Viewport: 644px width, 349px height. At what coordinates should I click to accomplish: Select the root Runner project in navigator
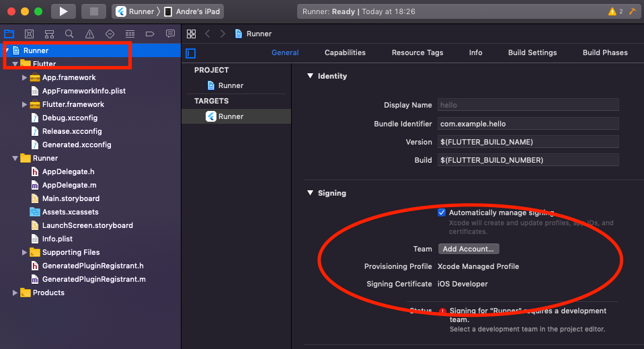[90, 50]
